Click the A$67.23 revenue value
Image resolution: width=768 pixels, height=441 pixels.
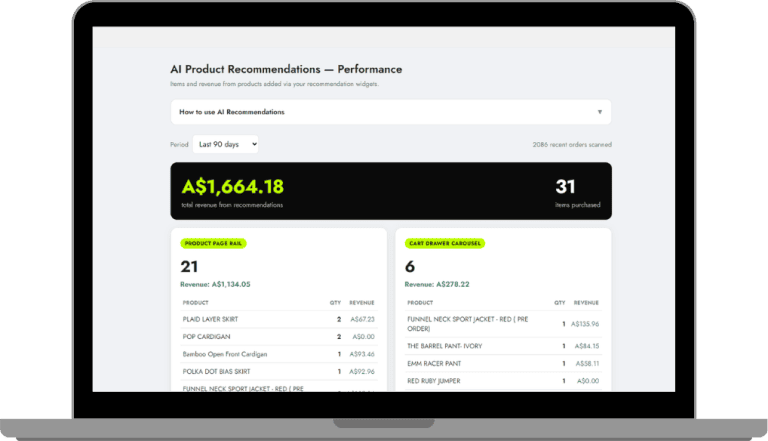pos(362,319)
